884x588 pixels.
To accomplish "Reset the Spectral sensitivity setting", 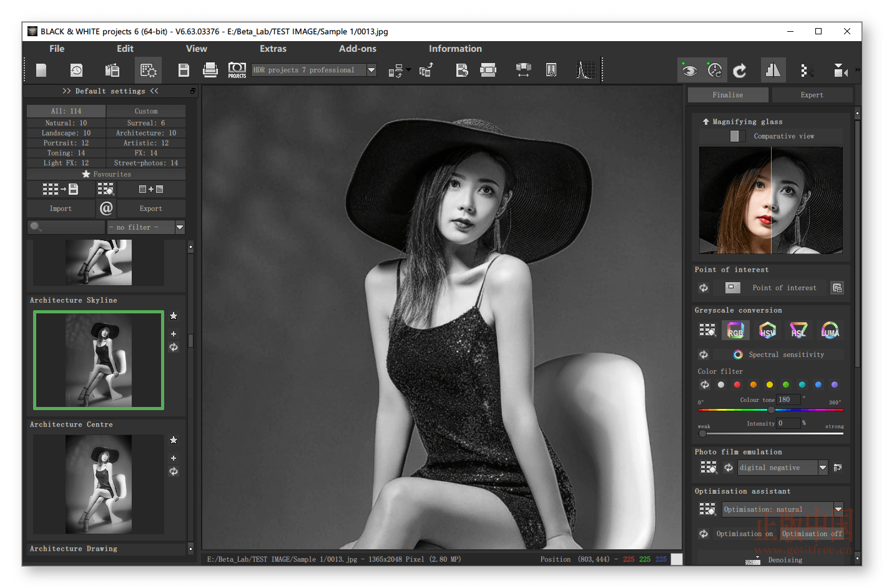I will click(x=704, y=355).
